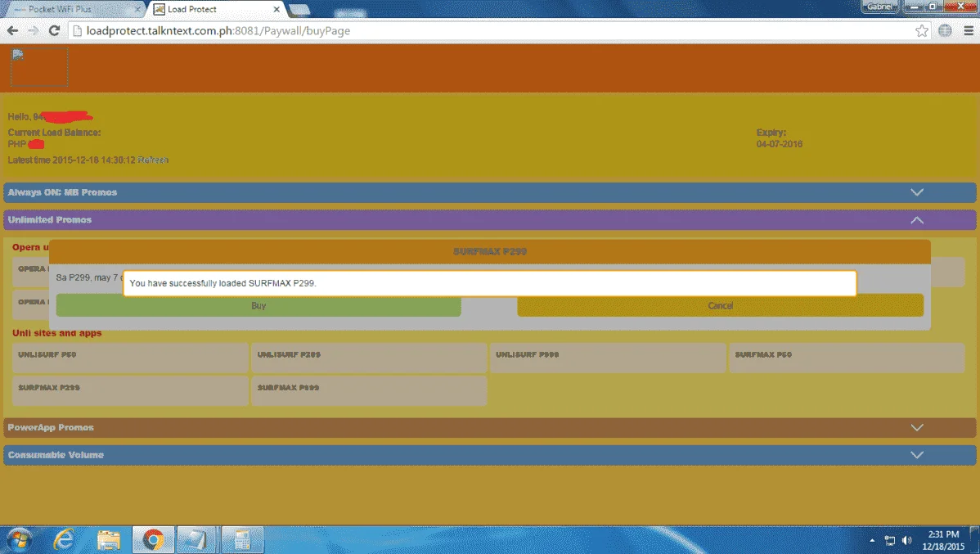The width and height of the screenshot is (980, 554).
Task: Launch Internet Explorer from the taskbar
Action: (64, 539)
